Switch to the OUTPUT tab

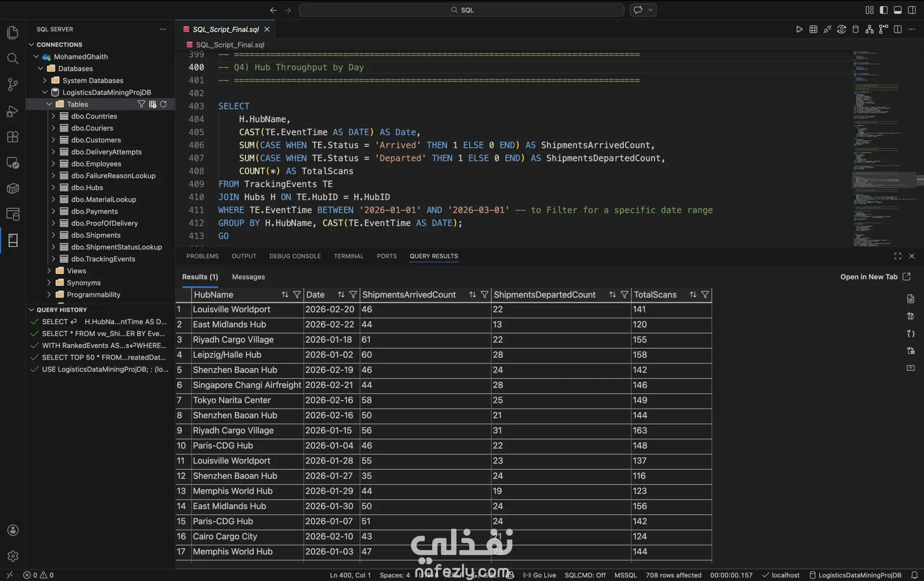click(244, 256)
